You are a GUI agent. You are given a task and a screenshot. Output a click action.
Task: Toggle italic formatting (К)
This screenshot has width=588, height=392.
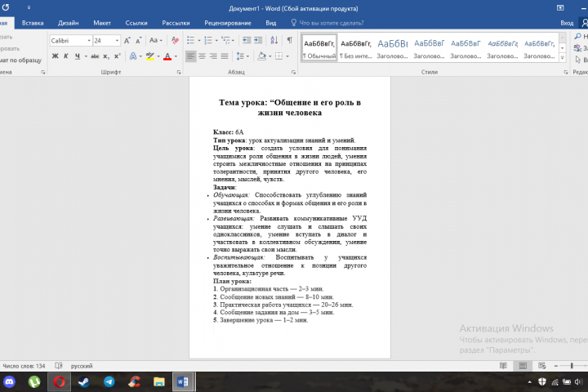[66, 56]
